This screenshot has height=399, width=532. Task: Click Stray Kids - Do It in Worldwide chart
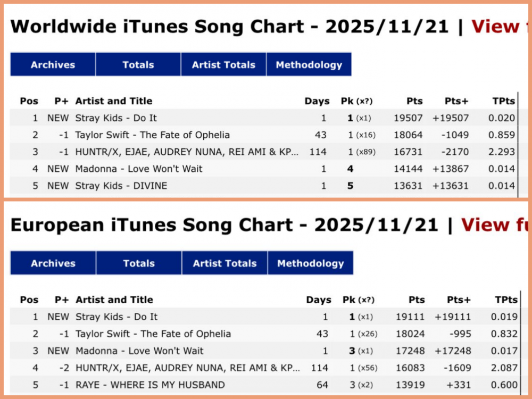(116, 118)
